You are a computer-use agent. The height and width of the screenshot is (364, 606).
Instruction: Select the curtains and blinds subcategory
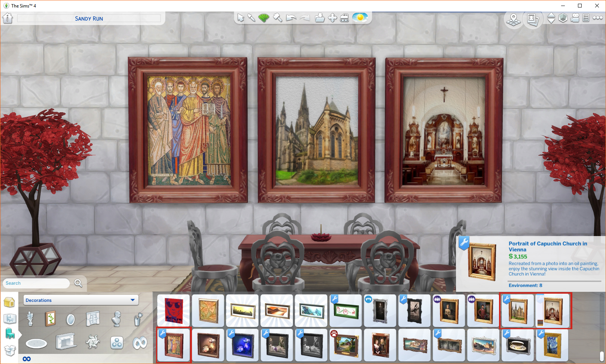coord(93,319)
